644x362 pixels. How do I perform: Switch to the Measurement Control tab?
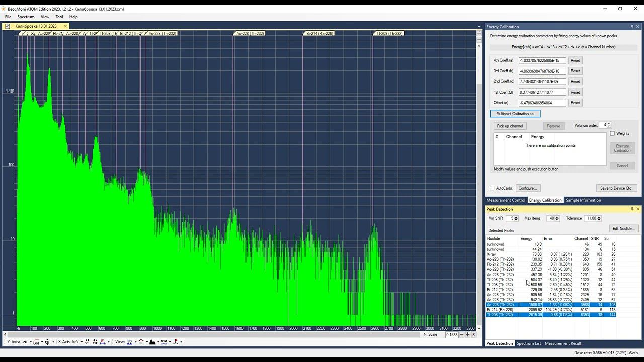[x=506, y=200]
